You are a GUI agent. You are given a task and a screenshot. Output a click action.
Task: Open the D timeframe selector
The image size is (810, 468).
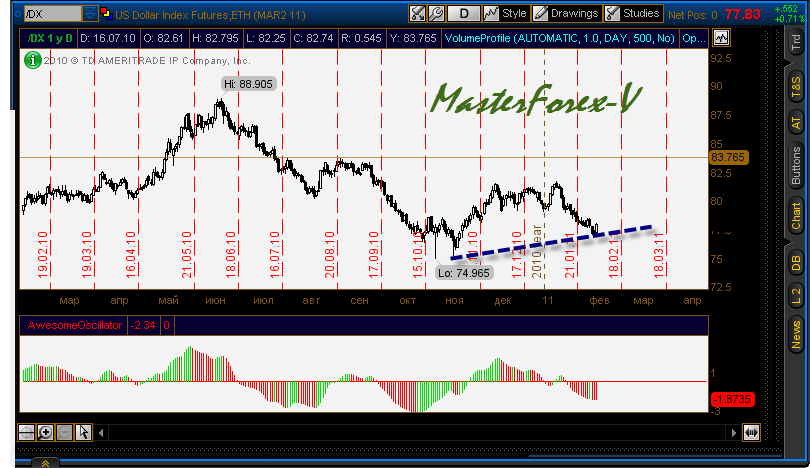click(x=463, y=13)
